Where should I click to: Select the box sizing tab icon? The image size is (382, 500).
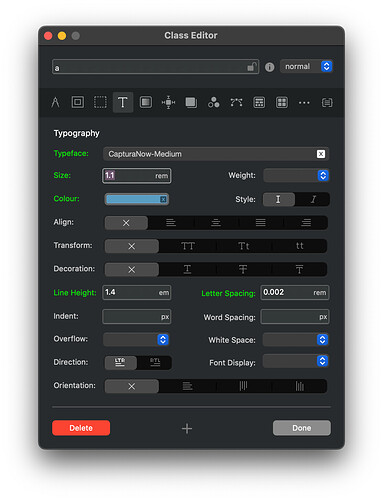coord(78,102)
